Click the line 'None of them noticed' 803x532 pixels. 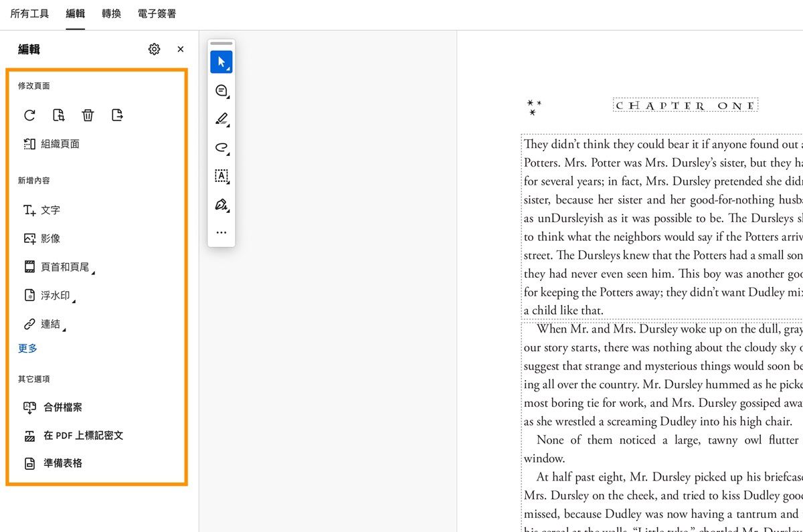668,440
